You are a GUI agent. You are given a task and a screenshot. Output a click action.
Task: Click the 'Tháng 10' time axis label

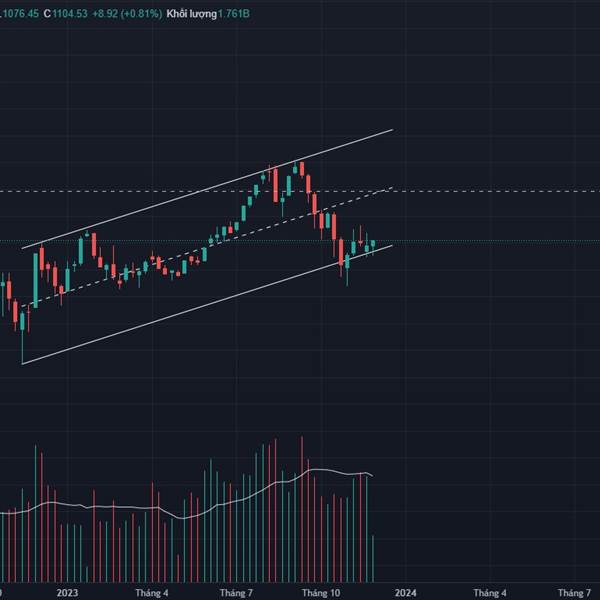click(x=321, y=593)
